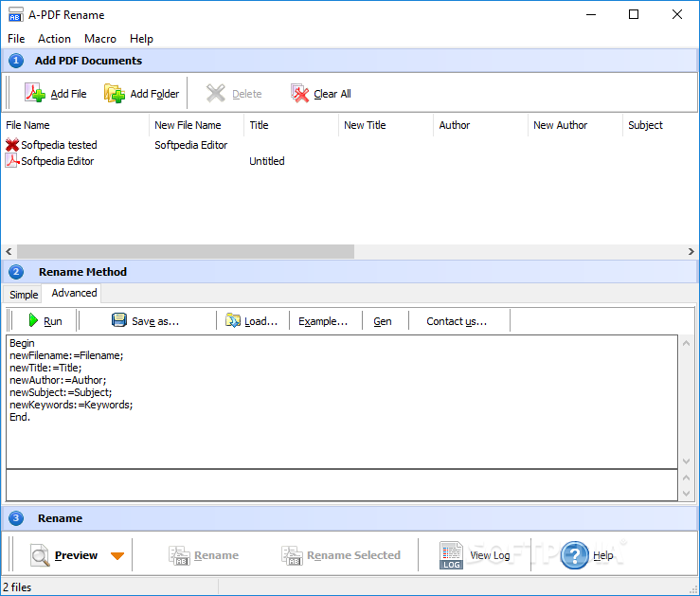Click the Rename AB icon
Viewport: 700px width, 596px height.
179,555
